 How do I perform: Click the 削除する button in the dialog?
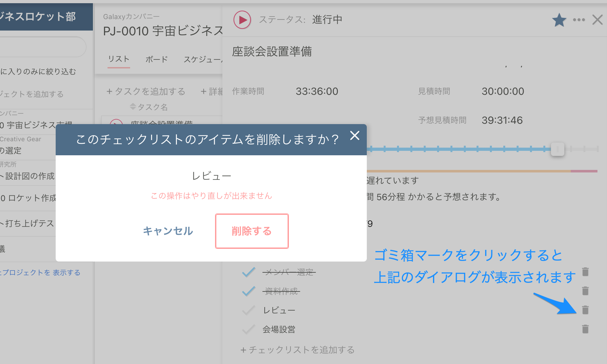coord(252,231)
